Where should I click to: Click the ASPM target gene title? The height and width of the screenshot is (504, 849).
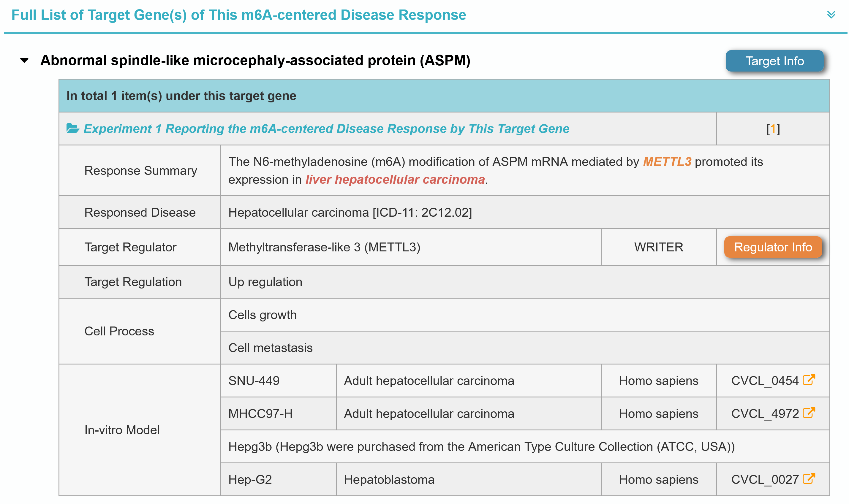coord(255,61)
